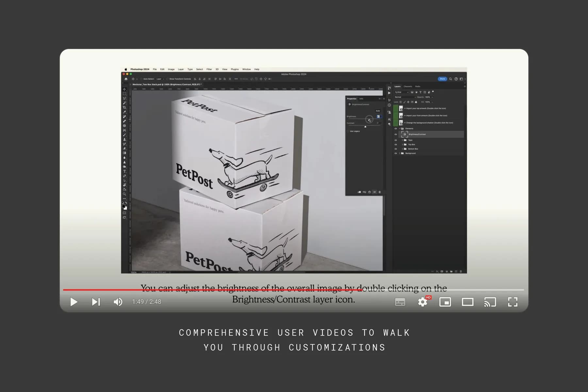Expand the Top Box group
The width and height of the screenshot is (588, 392).
(402, 144)
